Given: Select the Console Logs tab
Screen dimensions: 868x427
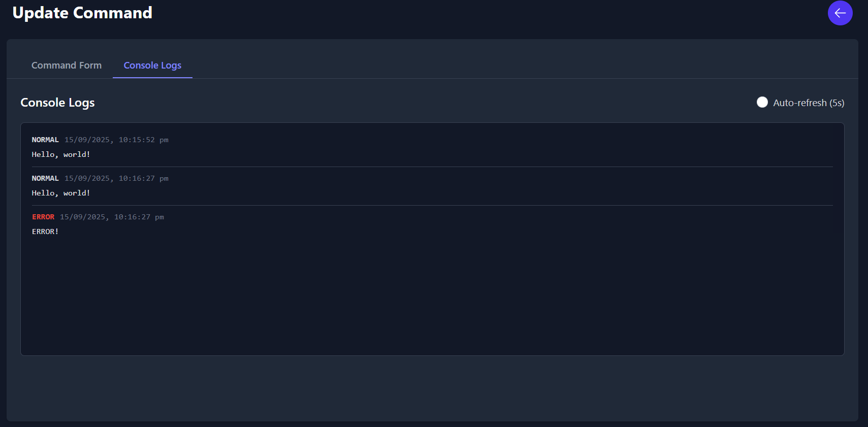Looking at the screenshot, I should (x=152, y=65).
